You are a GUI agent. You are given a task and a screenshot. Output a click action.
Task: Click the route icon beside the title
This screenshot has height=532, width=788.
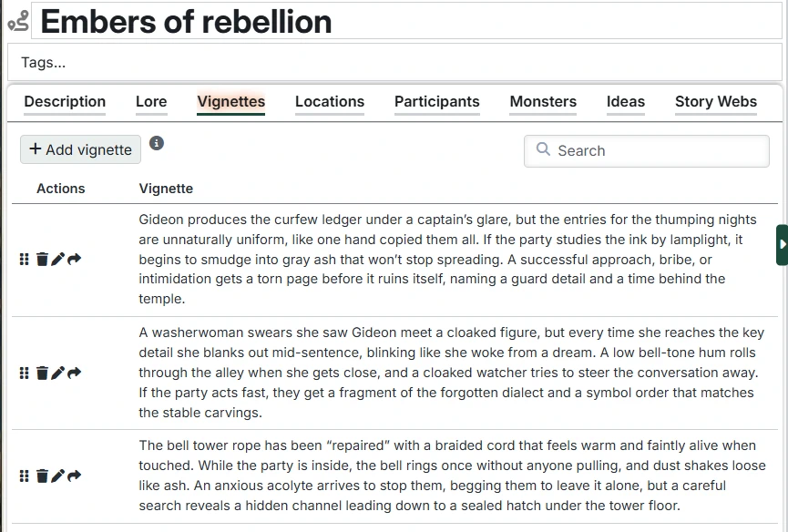click(x=18, y=21)
